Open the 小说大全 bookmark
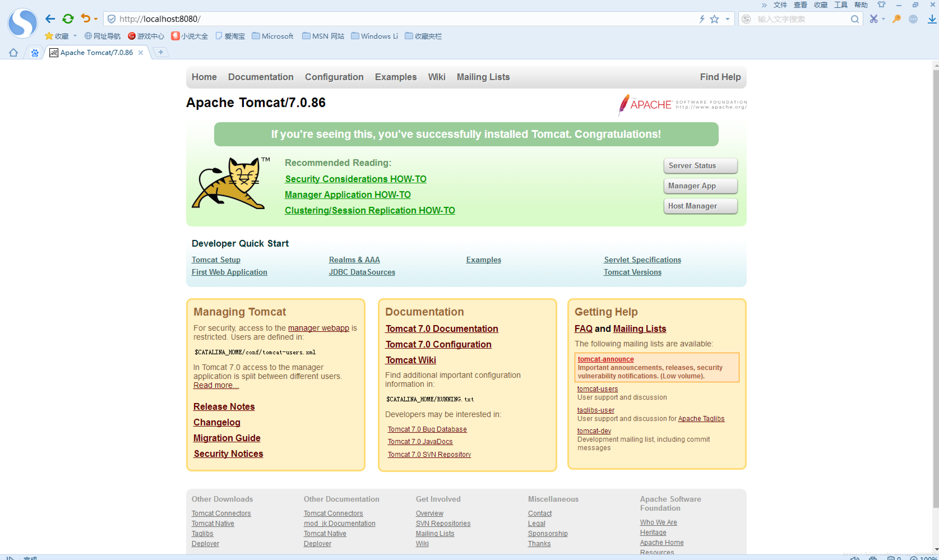This screenshot has height=560, width=939. point(189,36)
